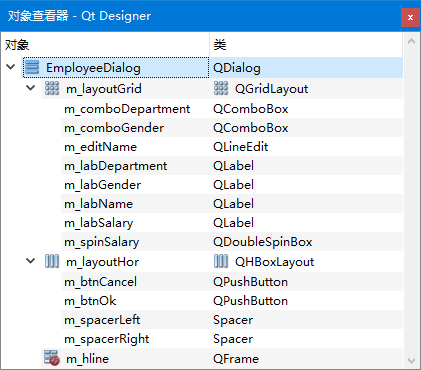Click the grid icon beside QGridLayout

221,88
